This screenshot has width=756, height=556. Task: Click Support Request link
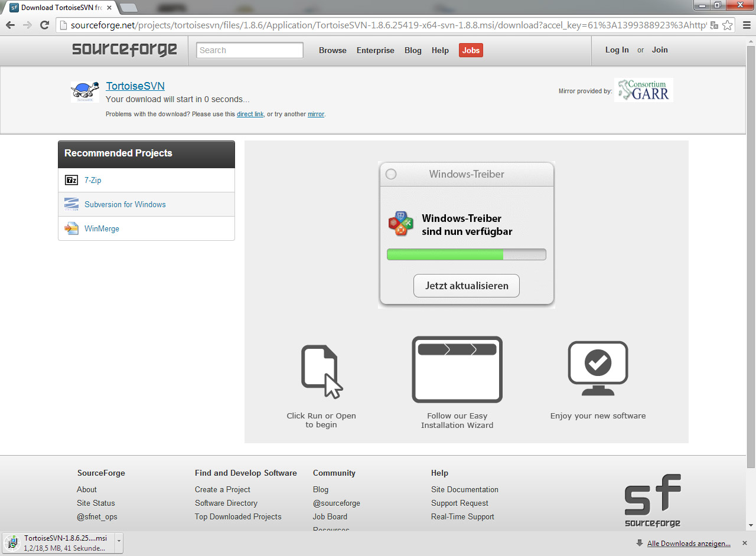460,503
